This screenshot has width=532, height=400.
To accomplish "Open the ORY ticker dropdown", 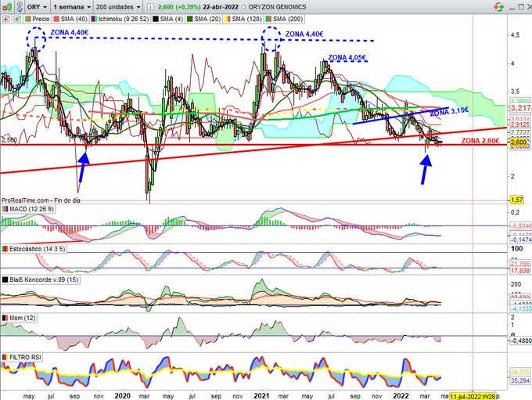I will 37,7.
